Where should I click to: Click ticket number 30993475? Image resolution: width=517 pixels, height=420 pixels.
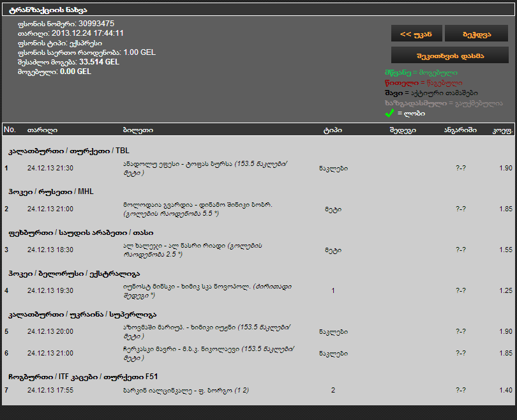[96, 24]
